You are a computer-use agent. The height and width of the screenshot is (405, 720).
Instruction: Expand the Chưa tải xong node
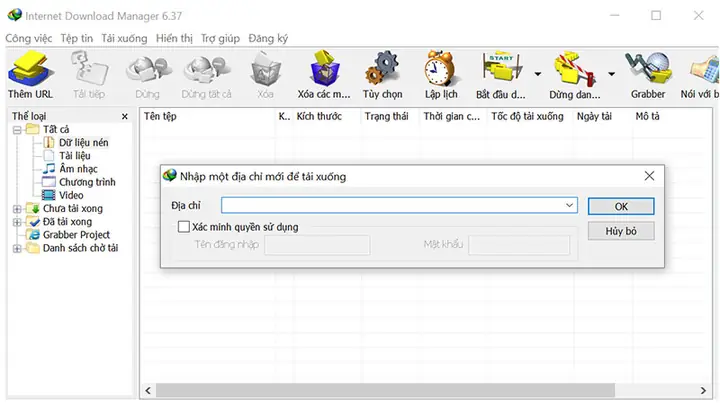pyautogui.click(x=17, y=209)
